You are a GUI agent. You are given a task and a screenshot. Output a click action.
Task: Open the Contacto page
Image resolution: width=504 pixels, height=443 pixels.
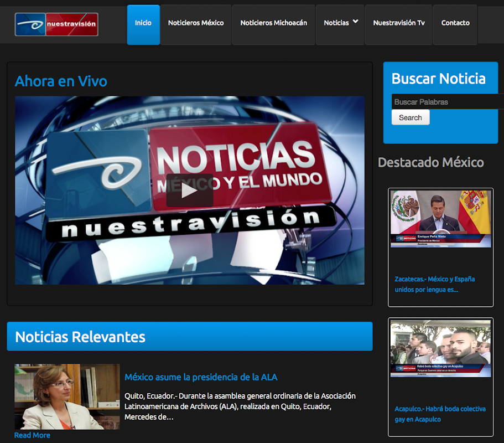(x=455, y=25)
